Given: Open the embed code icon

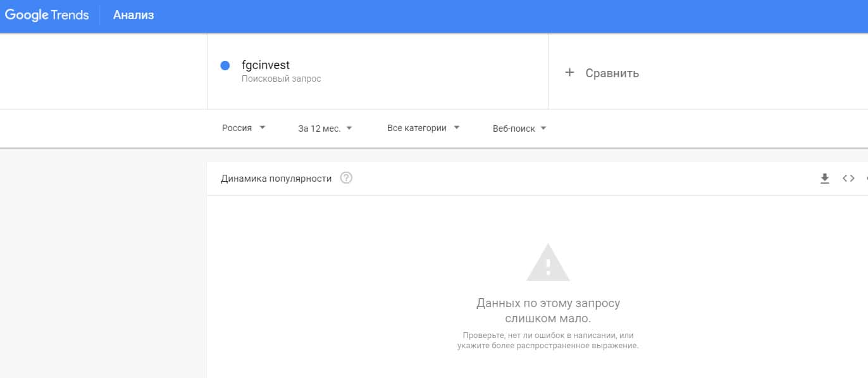Looking at the screenshot, I should [848, 179].
